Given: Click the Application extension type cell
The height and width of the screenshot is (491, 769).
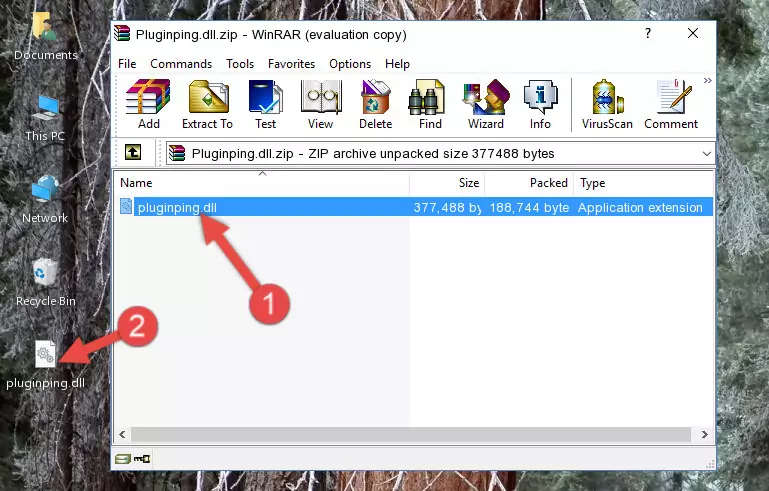Looking at the screenshot, I should (640, 207).
